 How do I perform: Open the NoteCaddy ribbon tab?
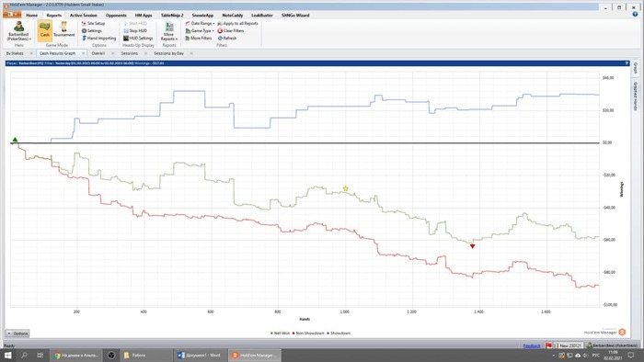click(x=233, y=16)
